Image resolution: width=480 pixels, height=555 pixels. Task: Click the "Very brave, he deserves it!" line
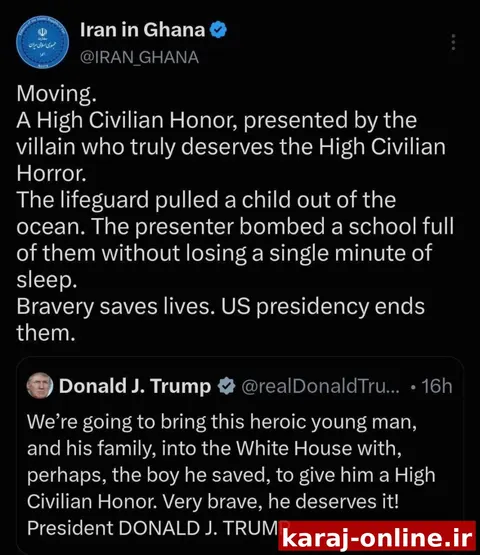tap(280, 502)
